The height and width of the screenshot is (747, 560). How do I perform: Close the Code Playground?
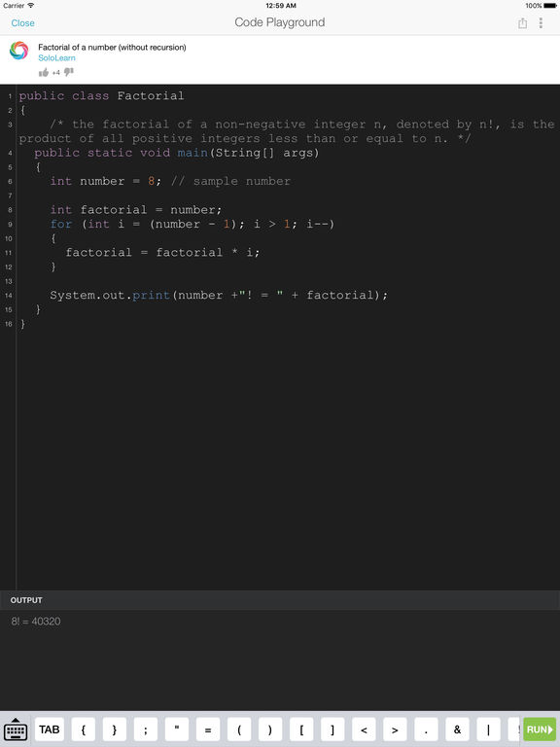[x=23, y=23]
